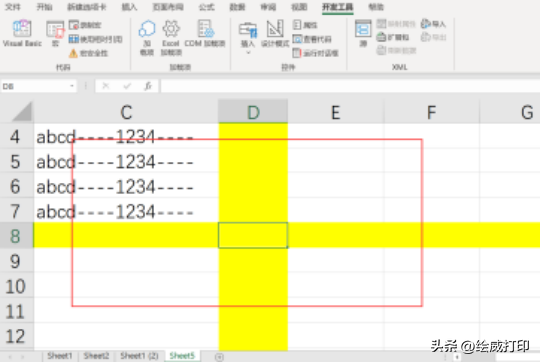This screenshot has height=363, width=540.
Task: Toggle Use Relative References (使用相对引用)
Action: click(x=95, y=39)
